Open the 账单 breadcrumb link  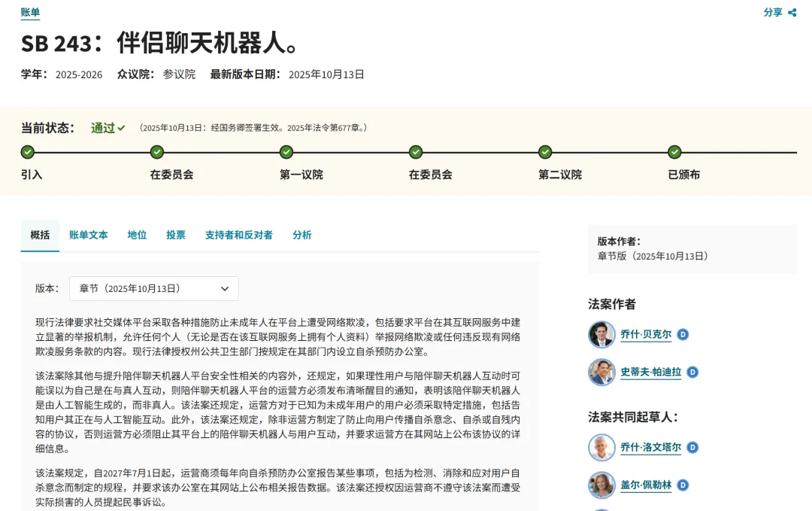(x=30, y=12)
